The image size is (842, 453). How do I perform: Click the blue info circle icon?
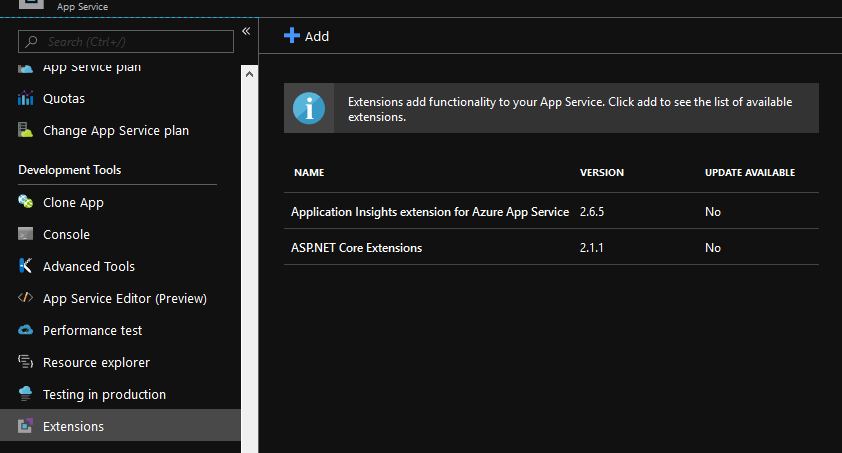pos(309,108)
